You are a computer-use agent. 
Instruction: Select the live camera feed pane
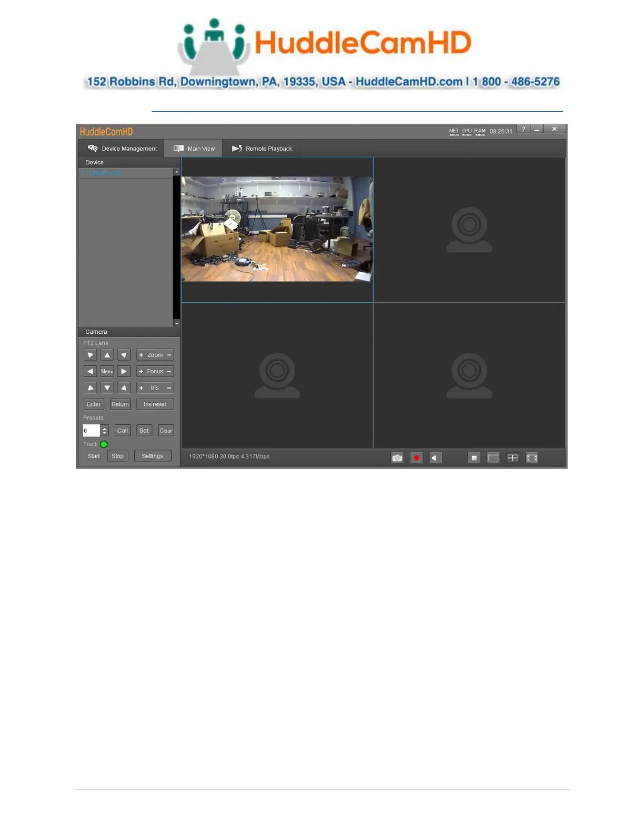point(277,230)
